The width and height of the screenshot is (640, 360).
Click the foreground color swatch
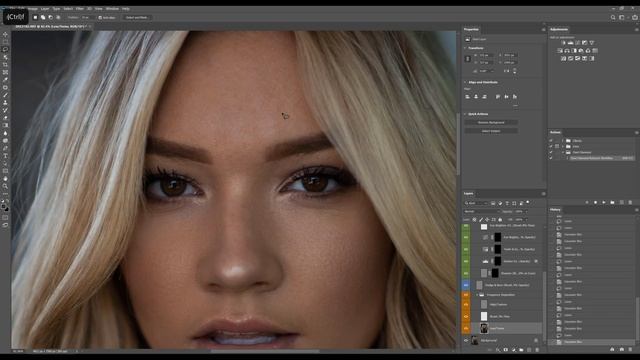point(4,207)
